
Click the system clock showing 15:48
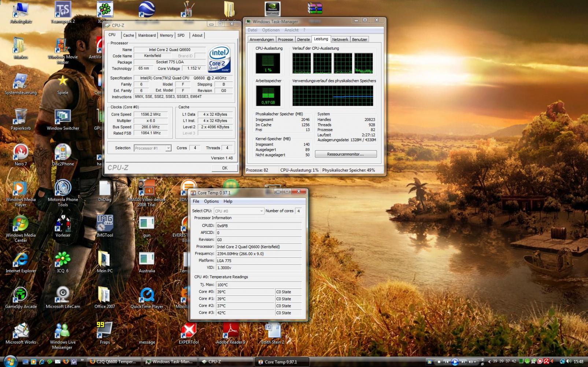point(578,362)
